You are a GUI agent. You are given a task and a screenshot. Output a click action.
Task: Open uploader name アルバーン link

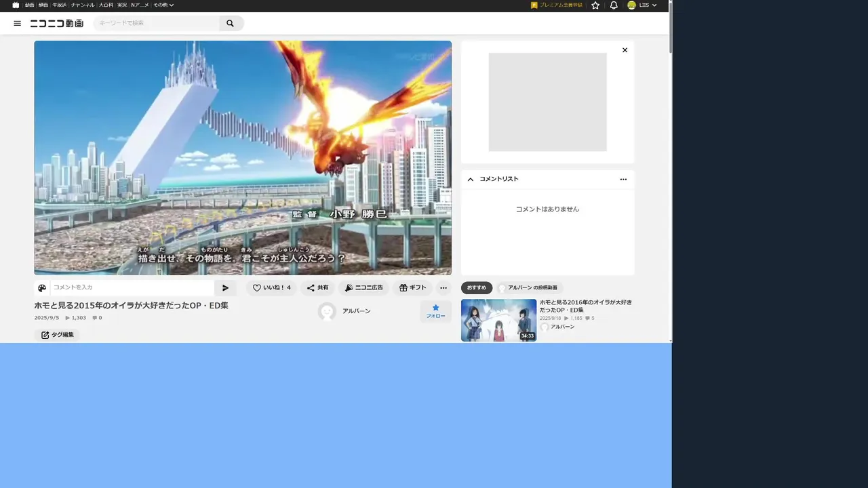point(357,311)
